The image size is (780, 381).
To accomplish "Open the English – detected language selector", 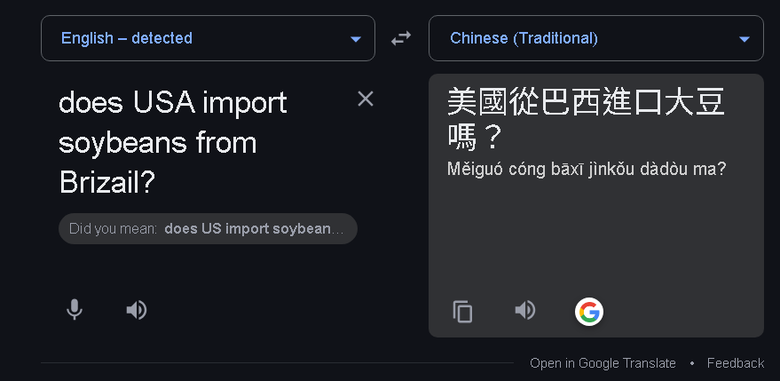I will 208,38.
